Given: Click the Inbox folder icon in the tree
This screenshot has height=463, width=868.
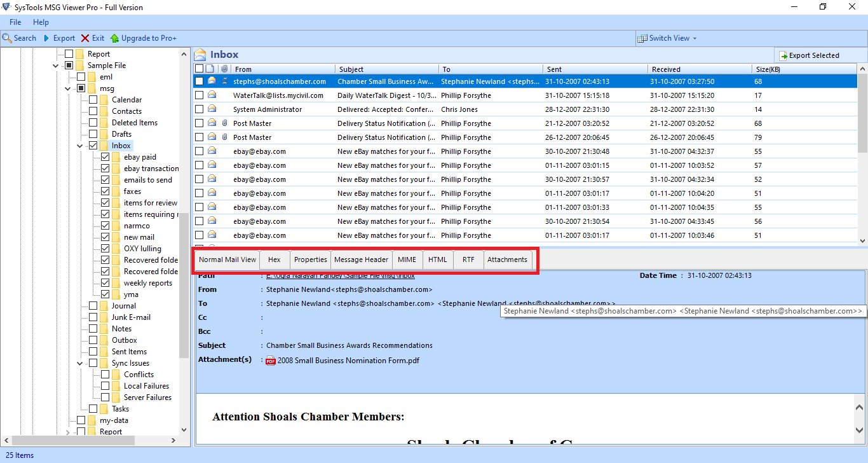Looking at the screenshot, I should 104,146.
